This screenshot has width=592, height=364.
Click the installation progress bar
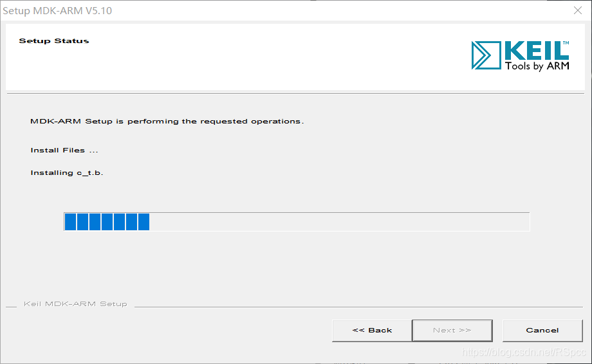coord(297,221)
